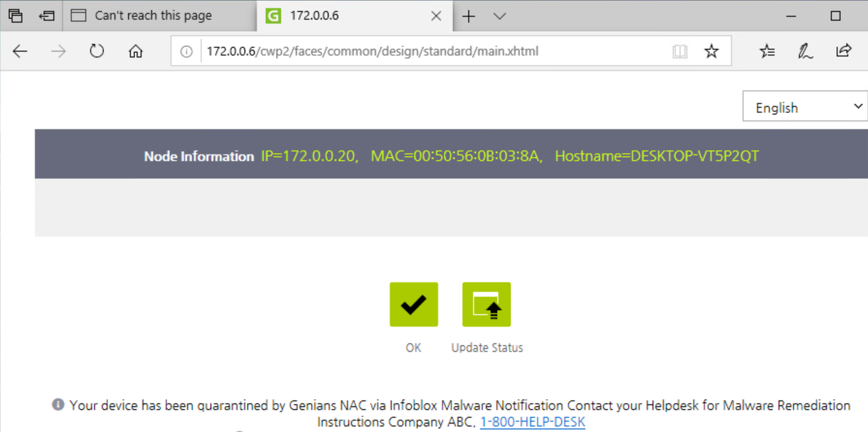868x432 pixels.
Task: Show site information icon in address bar
Action: (186, 52)
